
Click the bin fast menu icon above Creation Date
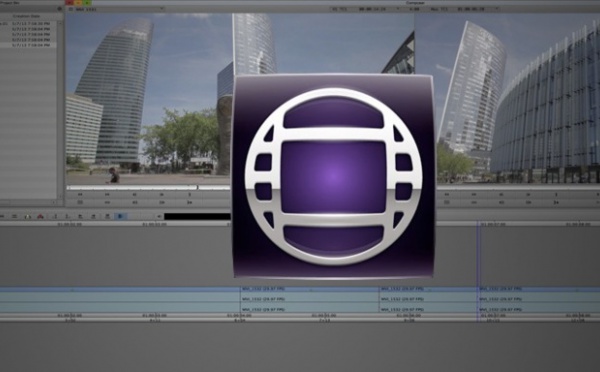click(x=59, y=9)
